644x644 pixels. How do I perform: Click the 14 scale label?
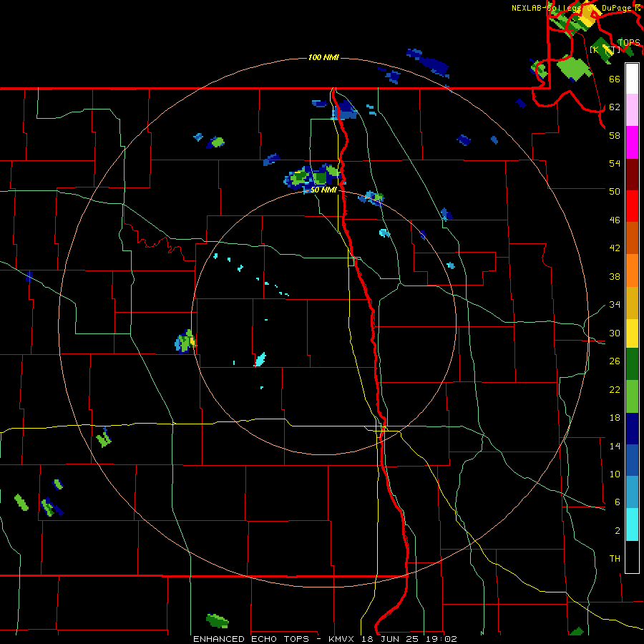tap(615, 446)
